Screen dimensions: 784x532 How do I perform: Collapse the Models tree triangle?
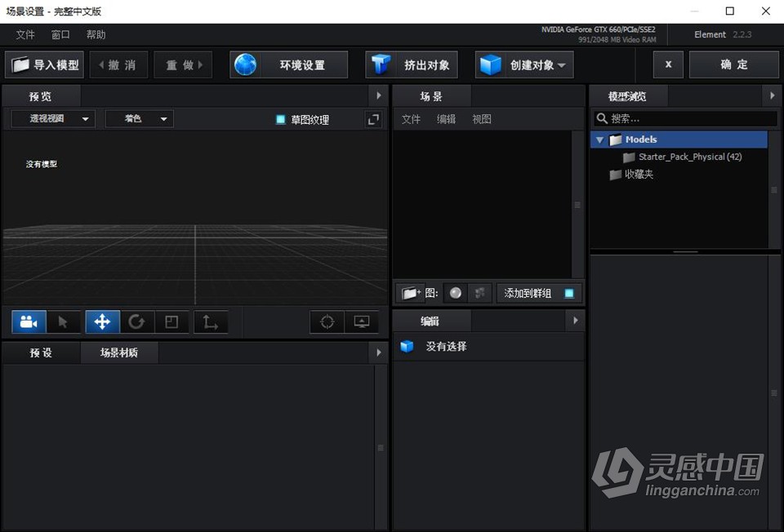pyautogui.click(x=599, y=140)
